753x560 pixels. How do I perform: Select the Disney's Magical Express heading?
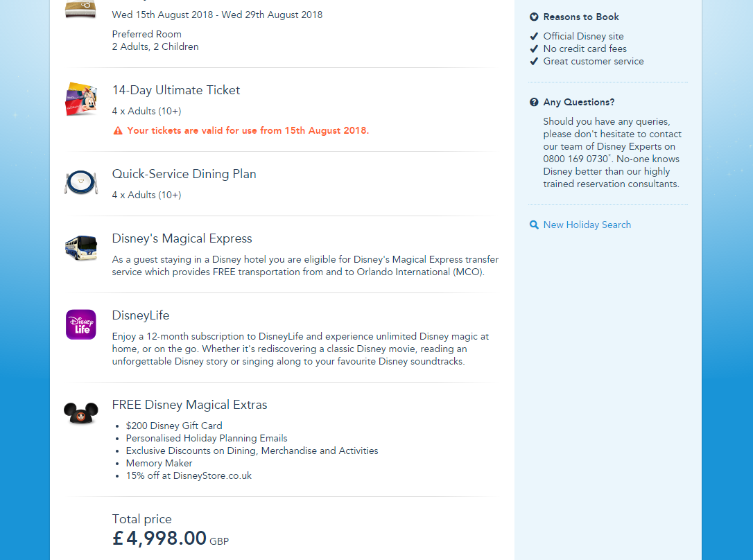point(182,238)
